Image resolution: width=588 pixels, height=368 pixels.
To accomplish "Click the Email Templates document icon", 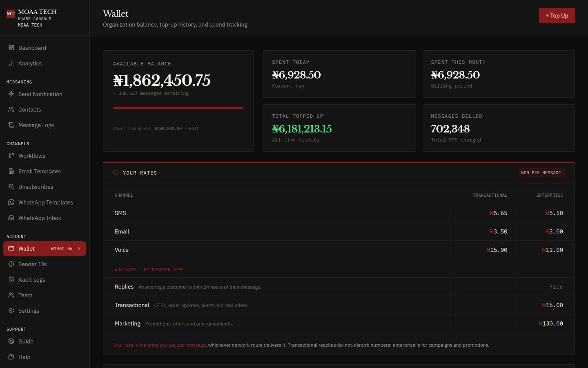I will point(11,171).
